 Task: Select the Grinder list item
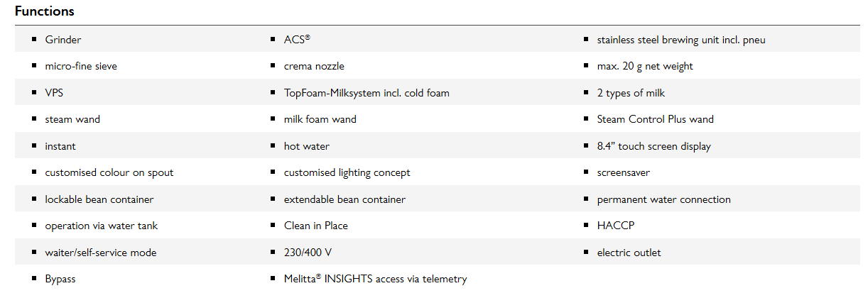pyautogui.click(x=63, y=40)
